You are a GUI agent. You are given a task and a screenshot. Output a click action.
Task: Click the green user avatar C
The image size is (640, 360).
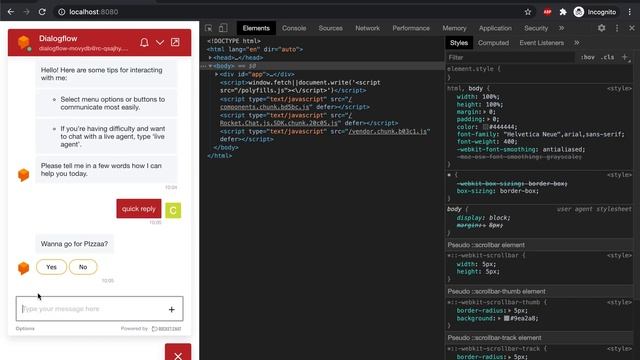(173, 210)
